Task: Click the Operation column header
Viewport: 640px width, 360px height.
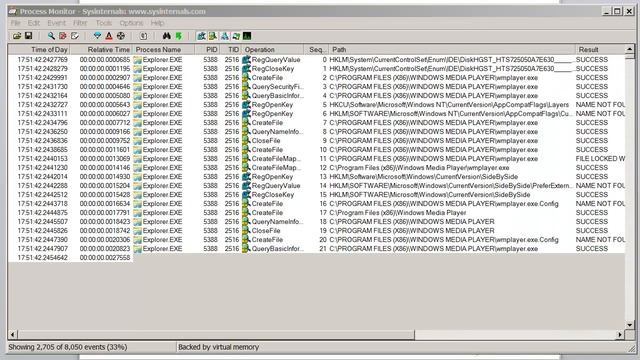Action: click(273, 49)
